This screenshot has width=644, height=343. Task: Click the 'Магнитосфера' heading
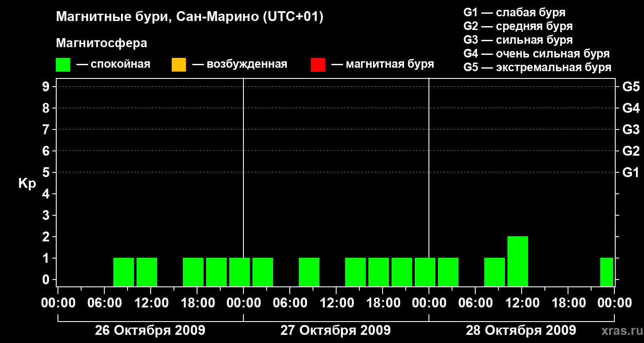point(101,43)
